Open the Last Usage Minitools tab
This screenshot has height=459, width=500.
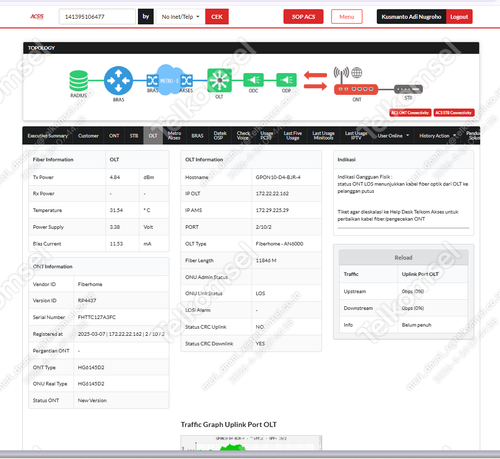pos(323,135)
